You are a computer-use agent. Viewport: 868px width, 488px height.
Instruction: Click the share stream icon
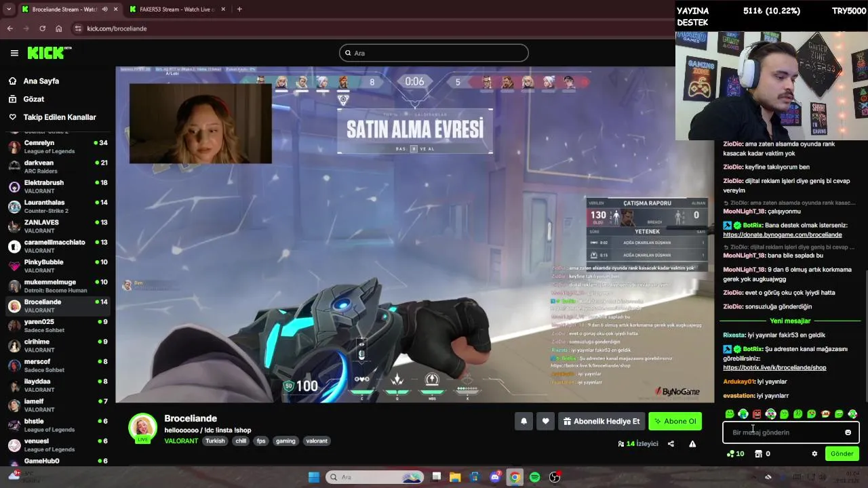point(671,444)
